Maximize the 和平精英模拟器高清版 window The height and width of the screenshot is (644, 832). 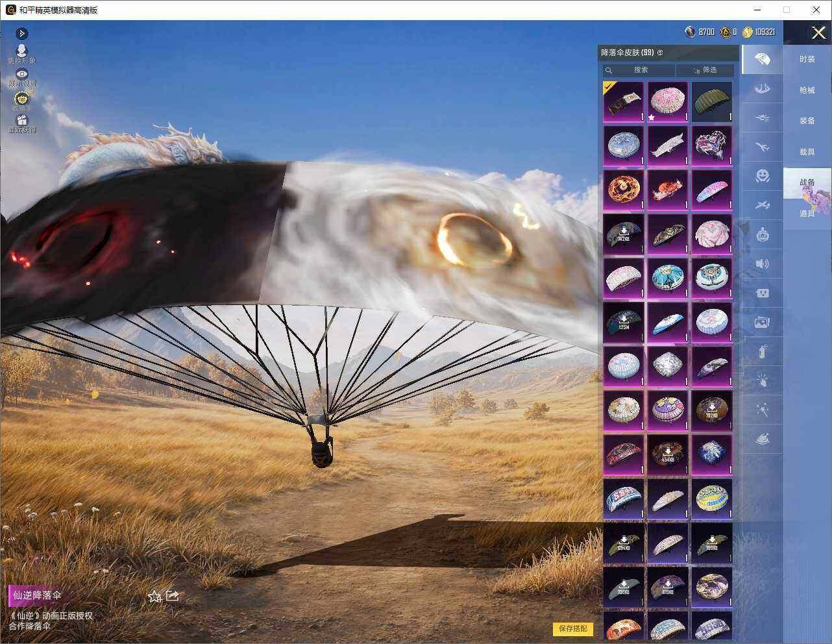(787, 10)
